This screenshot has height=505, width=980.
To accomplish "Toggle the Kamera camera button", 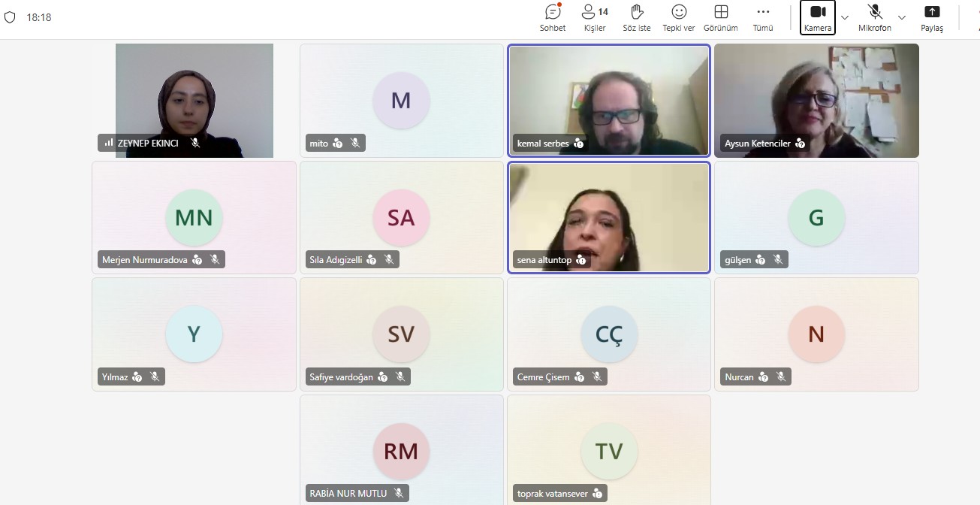I will (818, 17).
